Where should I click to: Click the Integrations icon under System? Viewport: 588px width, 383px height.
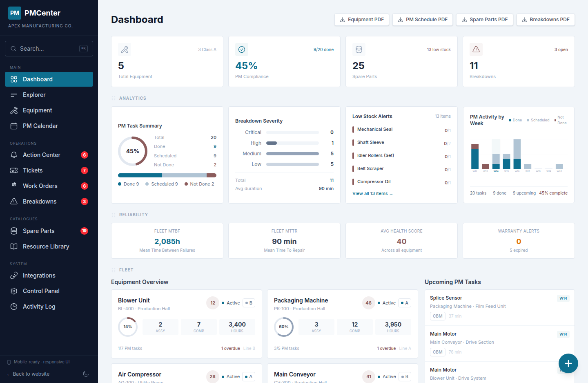[14, 275]
